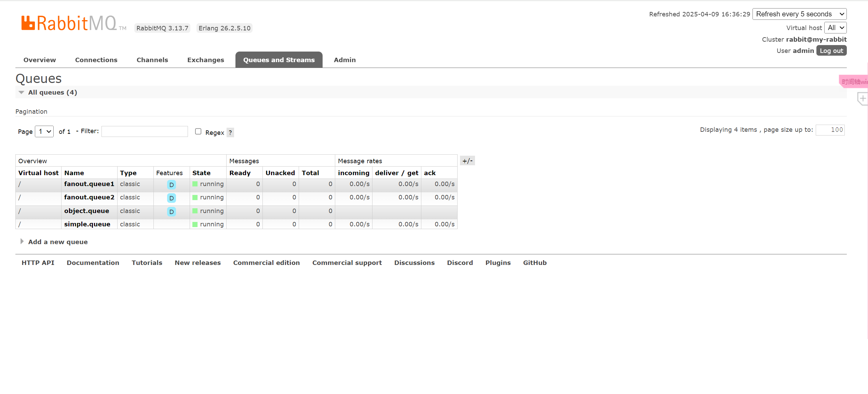Click the regex help question mark
This screenshot has width=868, height=394.
tap(230, 132)
